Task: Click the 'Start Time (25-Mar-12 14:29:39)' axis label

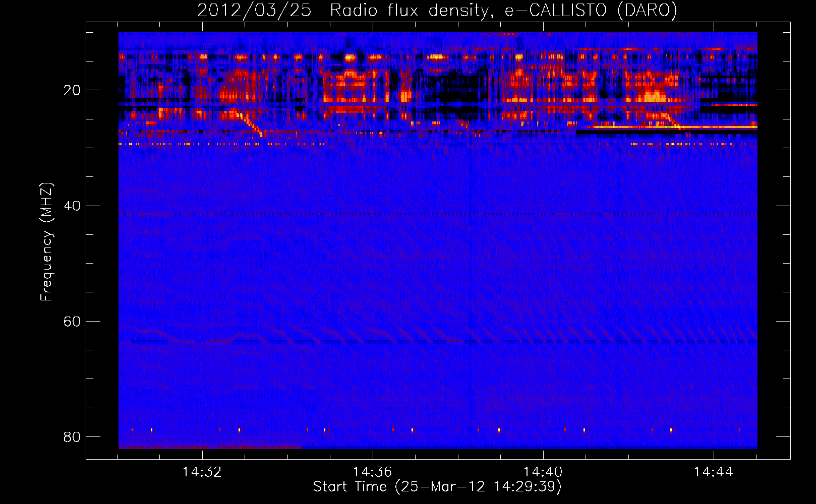Action: tap(437, 487)
